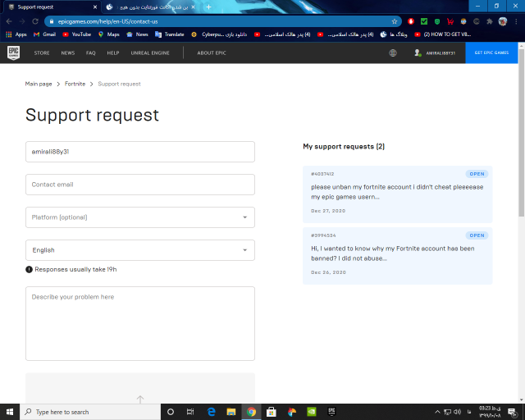525x420 pixels.
Task: Open the paint app on taskbar
Action: [292, 412]
